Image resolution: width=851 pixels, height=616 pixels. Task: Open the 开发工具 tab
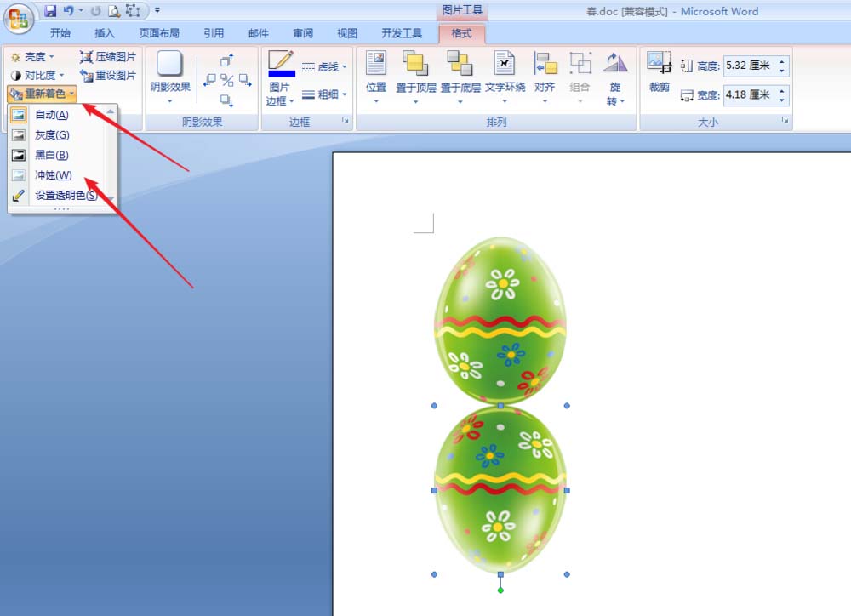[402, 33]
